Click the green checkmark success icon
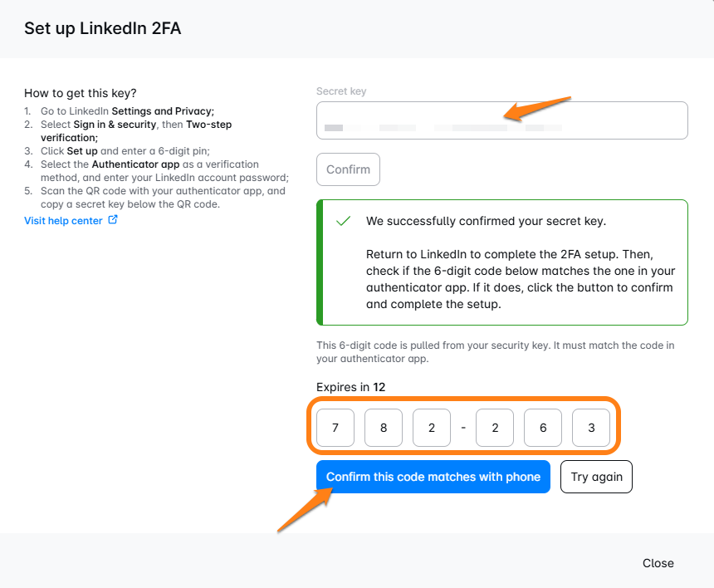Image resolution: width=714 pixels, height=588 pixels. click(x=344, y=221)
